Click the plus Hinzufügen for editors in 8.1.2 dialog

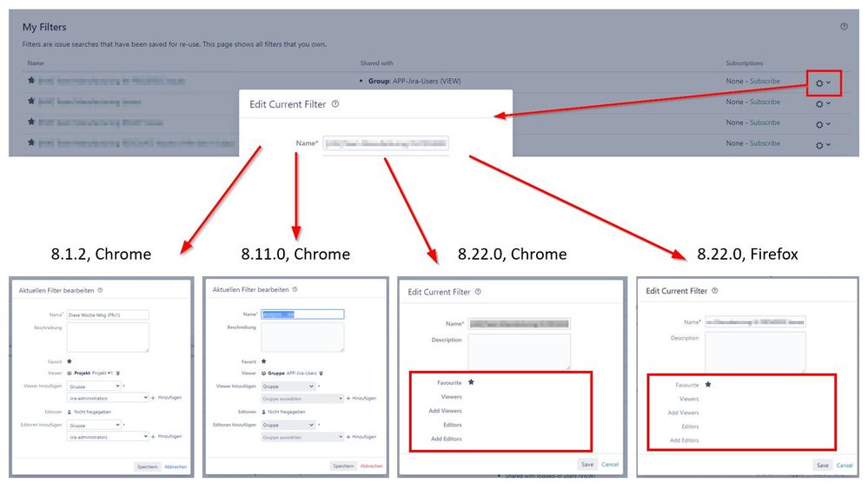click(x=166, y=436)
